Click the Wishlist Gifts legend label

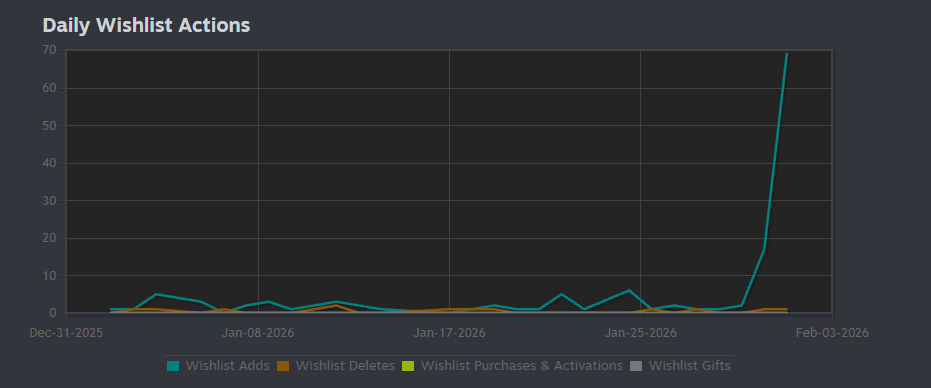click(x=689, y=366)
